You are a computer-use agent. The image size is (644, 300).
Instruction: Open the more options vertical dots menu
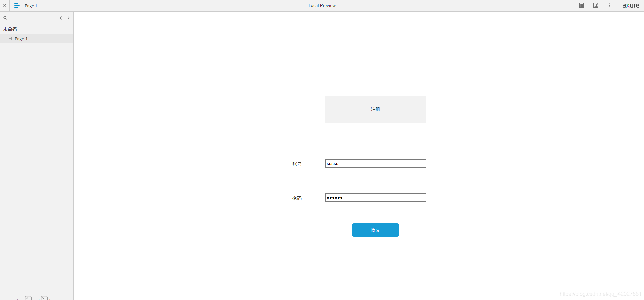[x=610, y=5]
